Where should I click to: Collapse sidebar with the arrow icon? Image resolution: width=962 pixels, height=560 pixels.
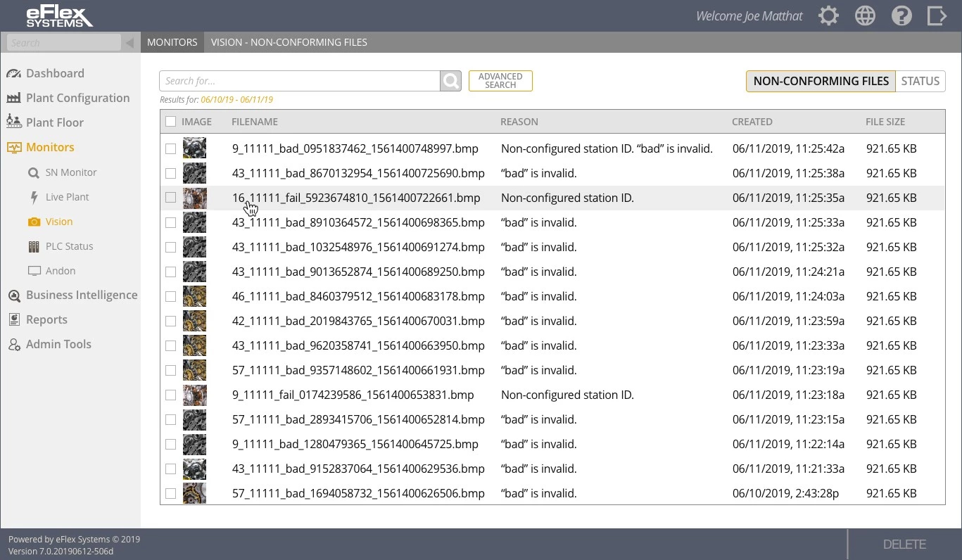tap(129, 43)
